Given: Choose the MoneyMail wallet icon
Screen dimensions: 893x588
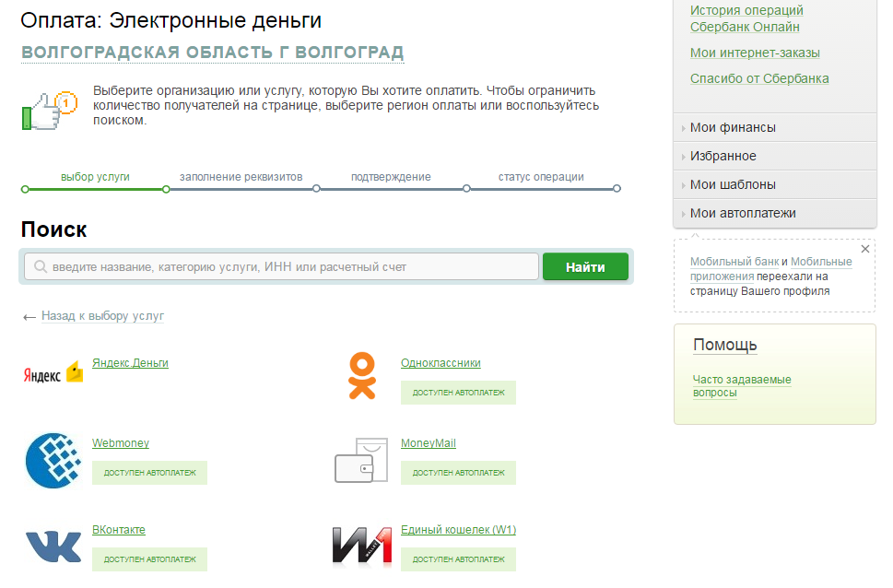Looking at the screenshot, I should (x=360, y=460).
